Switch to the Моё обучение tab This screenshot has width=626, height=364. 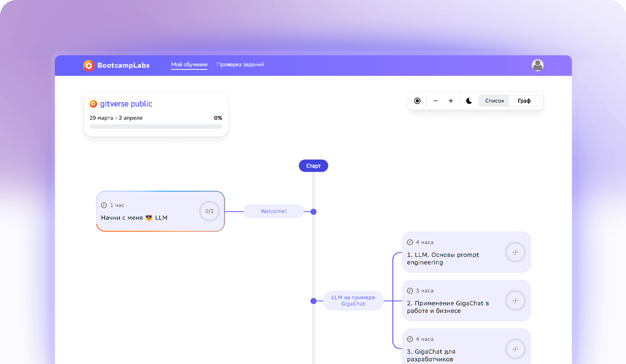pyautogui.click(x=189, y=64)
